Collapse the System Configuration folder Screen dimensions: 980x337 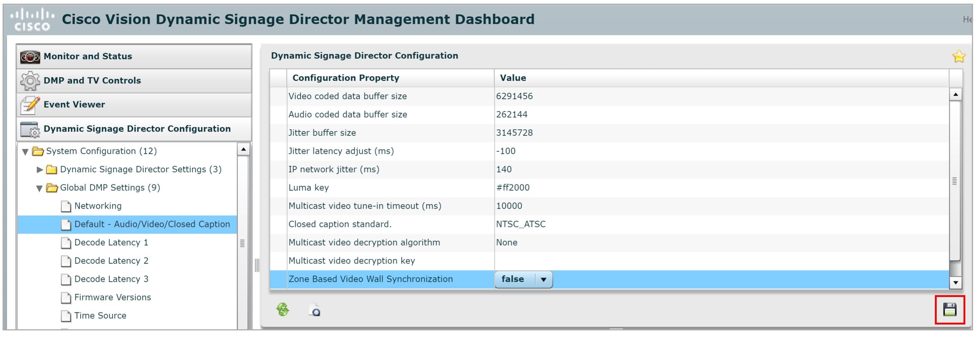click(x=25, y=151)
